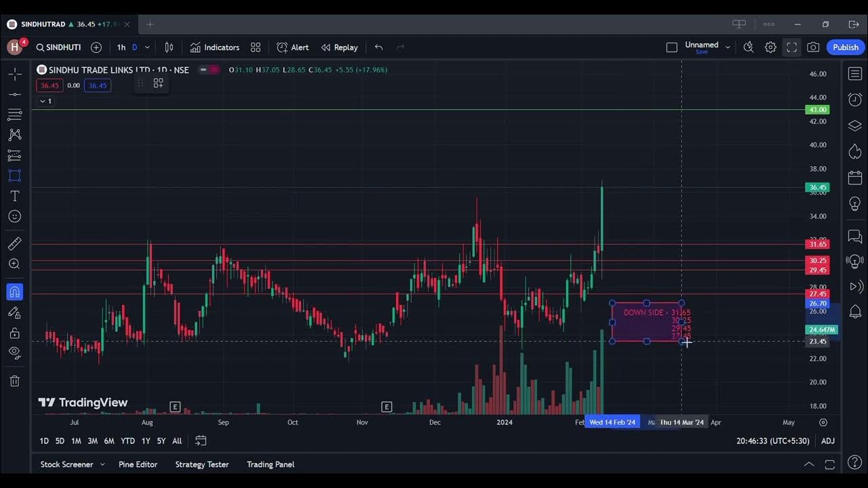Open the SINDHUTI symbol search field
This screenshot has height=488, width=868.
tap(58, 47)
